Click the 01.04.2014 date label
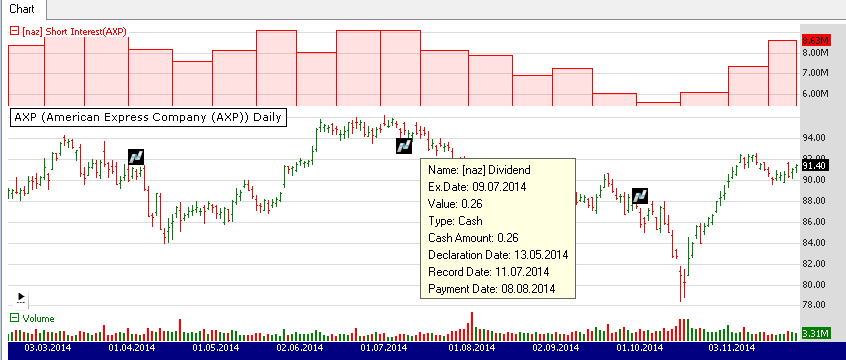The width and height of the screenshot is (846, 360). [131, 347]
